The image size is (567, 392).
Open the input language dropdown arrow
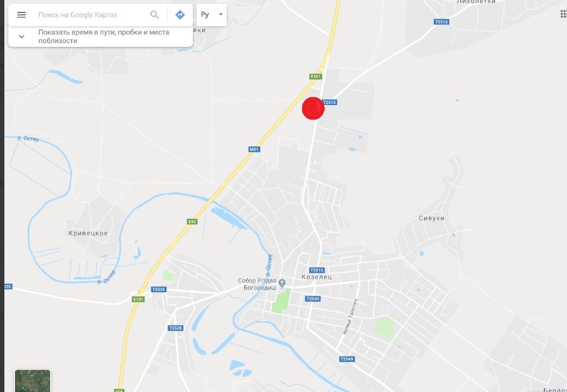220,15
